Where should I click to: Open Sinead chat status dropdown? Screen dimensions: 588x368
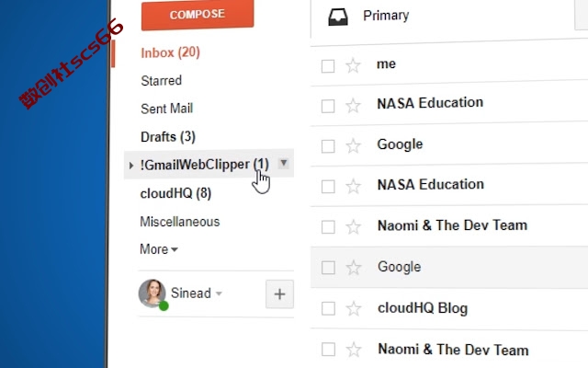coord(220,293)
